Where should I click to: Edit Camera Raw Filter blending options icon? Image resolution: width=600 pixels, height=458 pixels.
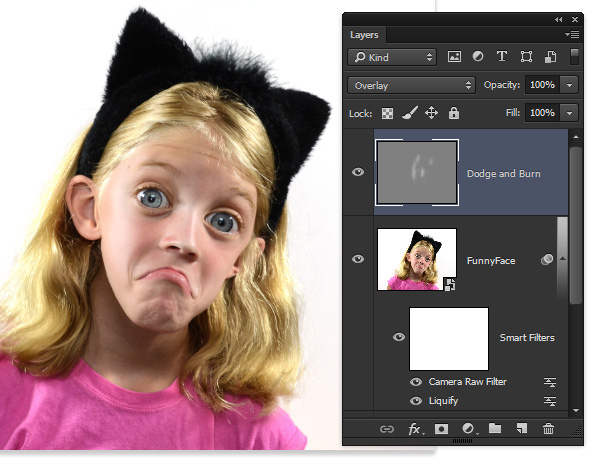point(550,382)
